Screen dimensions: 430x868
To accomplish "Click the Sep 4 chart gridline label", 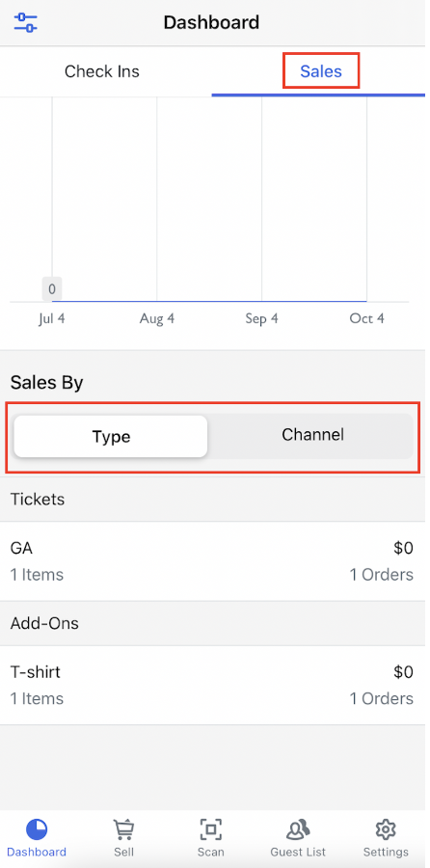I will [x=262, y=319].
